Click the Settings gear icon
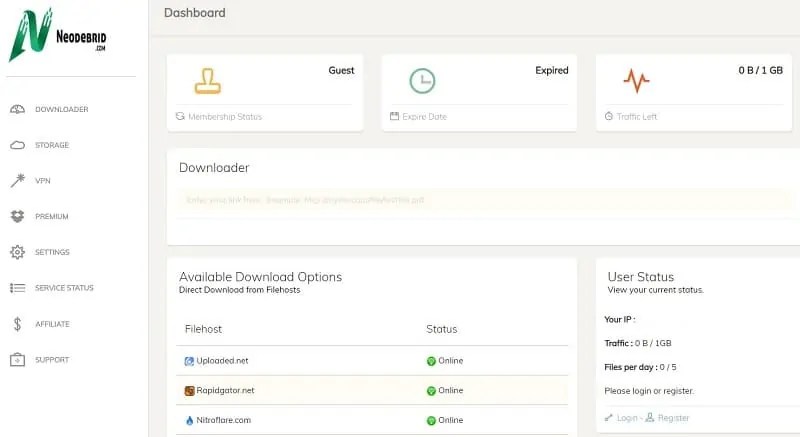The height and width of the screenshot is (437, 800). (17, 252)
